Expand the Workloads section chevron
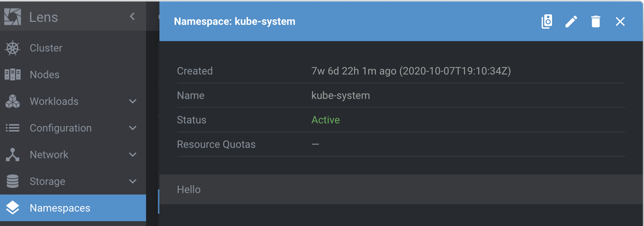The width and height of the screenshot is (644, 226). point(133,101)
